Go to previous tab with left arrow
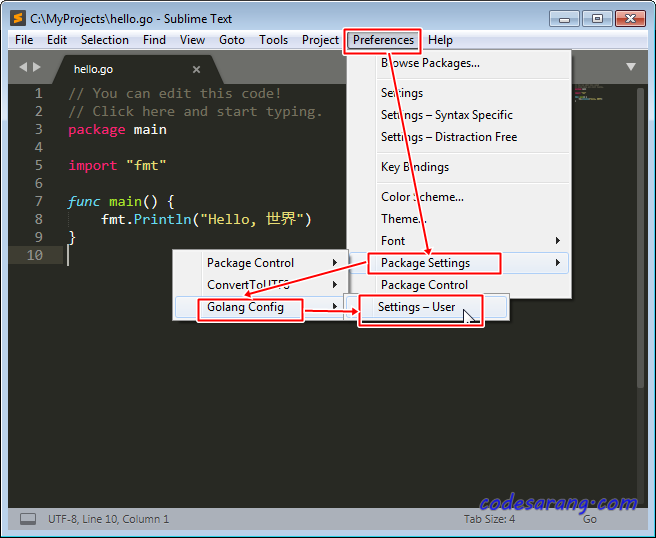Screen dimensions: 656x538 click(23, 67)
